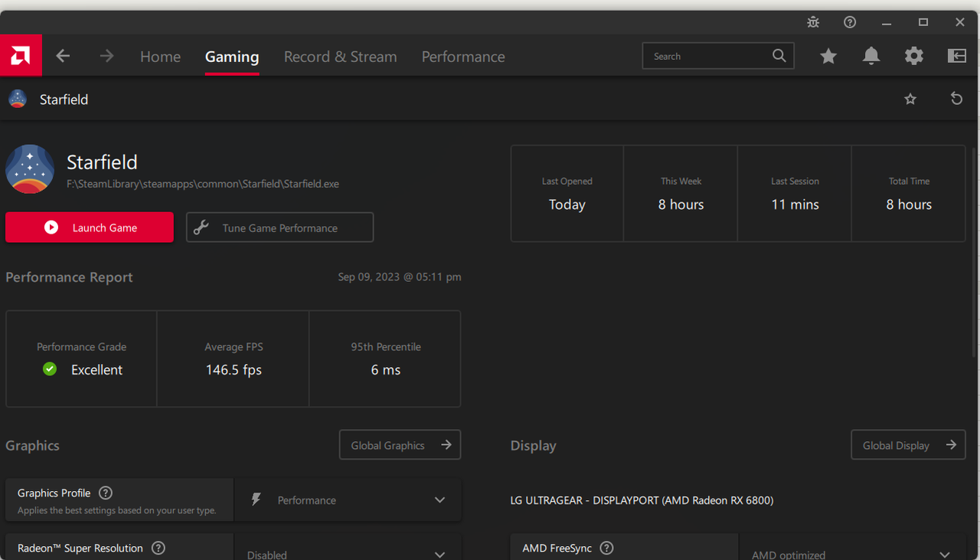The height and width of the screenshot is (560, 980).
Task: Click the Last Opened Today tile
Action: (x=567, y=194)
